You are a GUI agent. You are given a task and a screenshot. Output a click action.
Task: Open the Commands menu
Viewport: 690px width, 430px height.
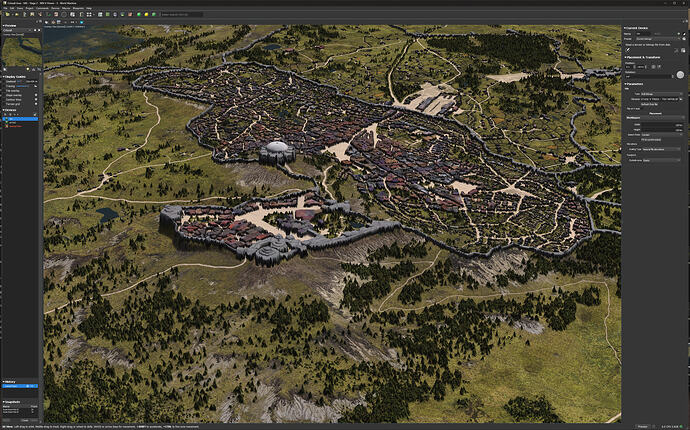click(42, 8)
